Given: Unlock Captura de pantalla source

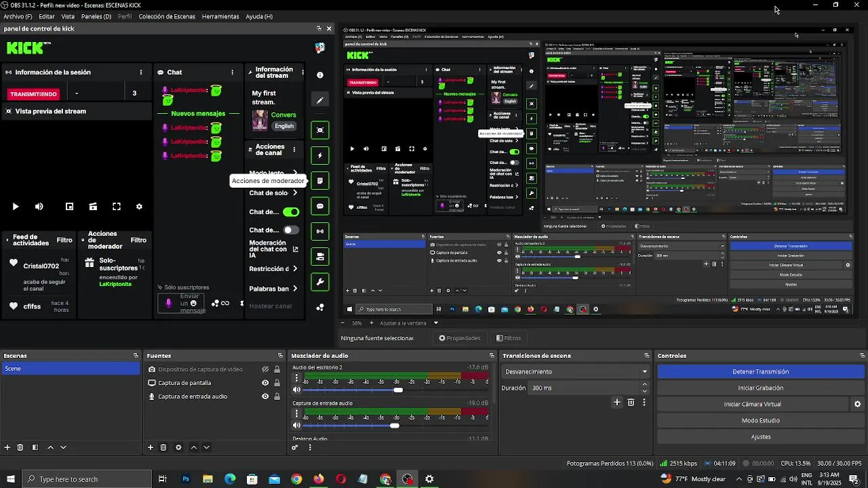Looking at the screenshot, I should 277,383.
